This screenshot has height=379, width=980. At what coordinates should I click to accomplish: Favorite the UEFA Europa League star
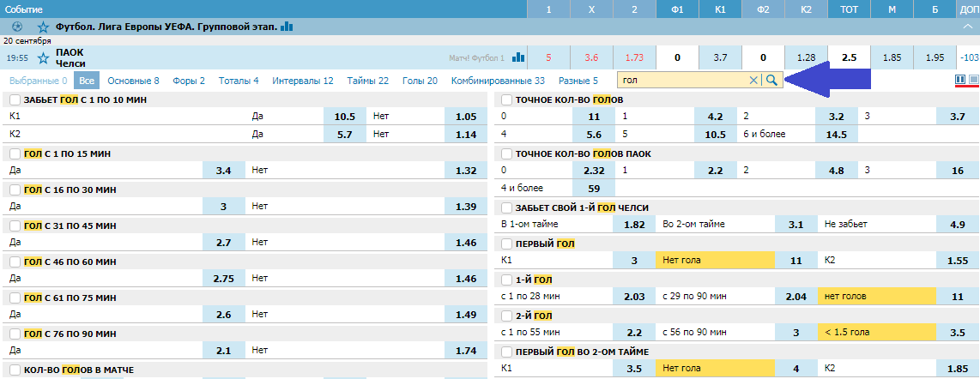tap(43, 27)
